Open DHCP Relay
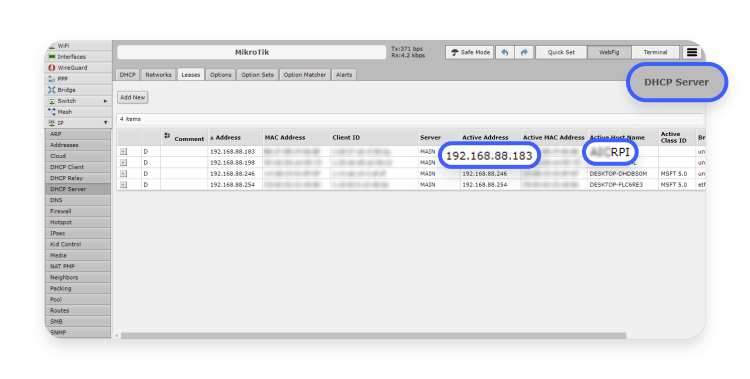 pos(78,178)
